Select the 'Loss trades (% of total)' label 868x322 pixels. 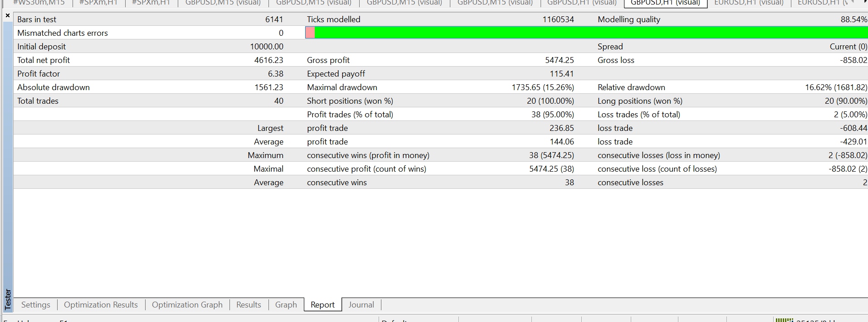pyautogui.click(x=639, y=115)
